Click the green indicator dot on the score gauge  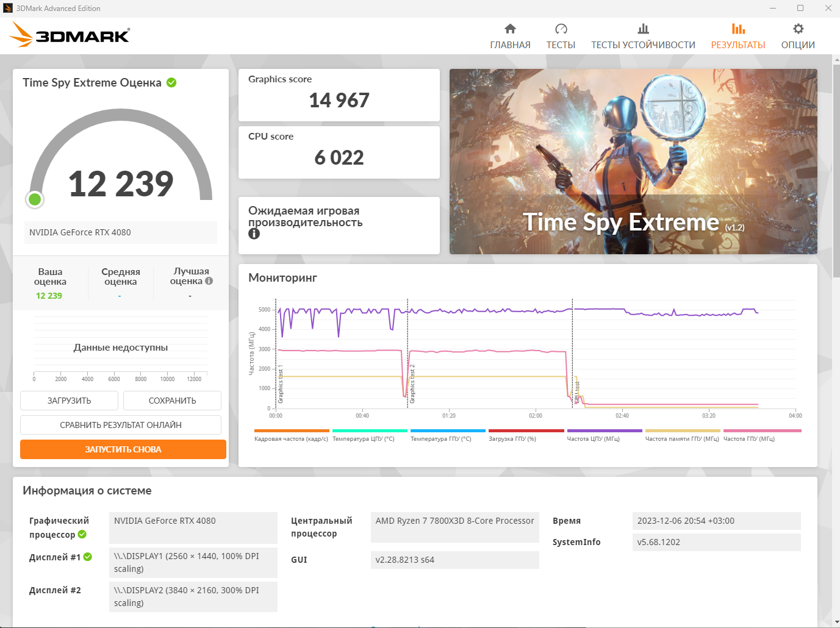pyautogui.click(x=35, y=199)
